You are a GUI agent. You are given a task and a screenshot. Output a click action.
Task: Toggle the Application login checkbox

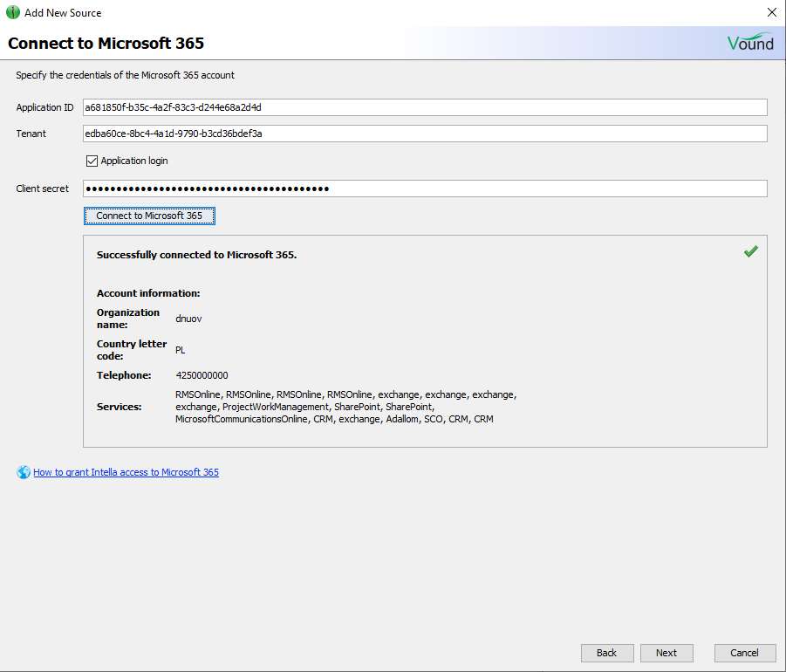click(x=92, y=161)
